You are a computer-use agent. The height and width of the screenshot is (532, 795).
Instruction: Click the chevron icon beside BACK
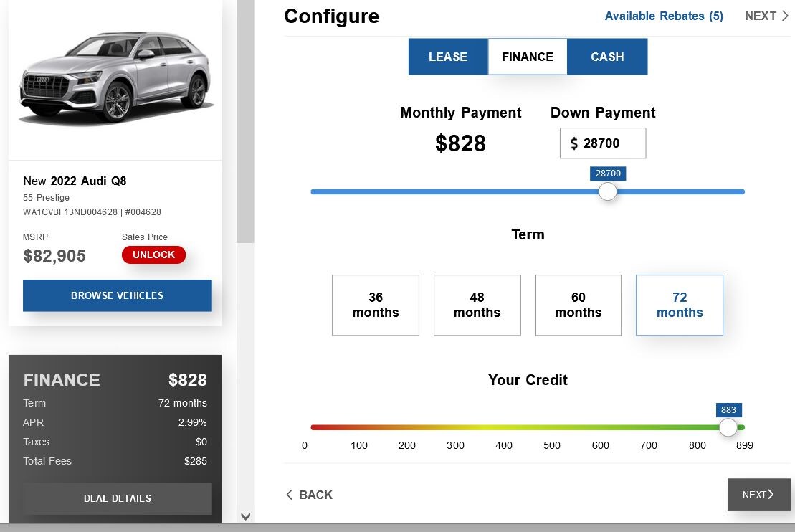point(290,495)
